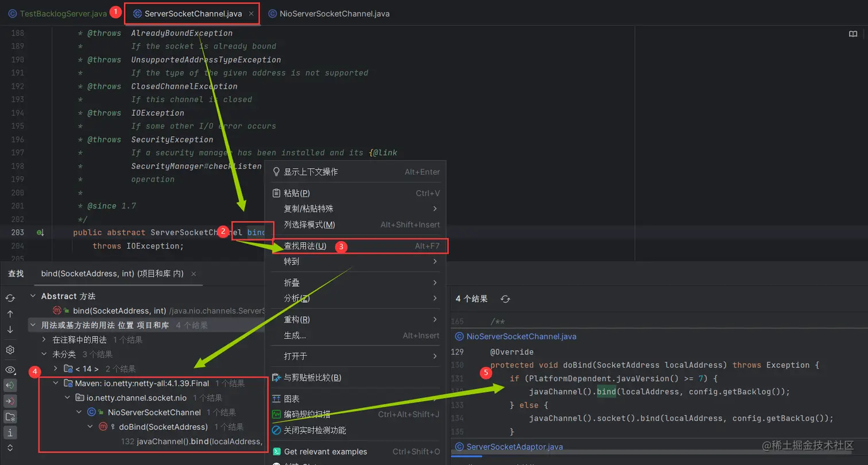Click the refresh icon in the find toolbar
Viewport: 868px width, 465px height.
(10, 299)
